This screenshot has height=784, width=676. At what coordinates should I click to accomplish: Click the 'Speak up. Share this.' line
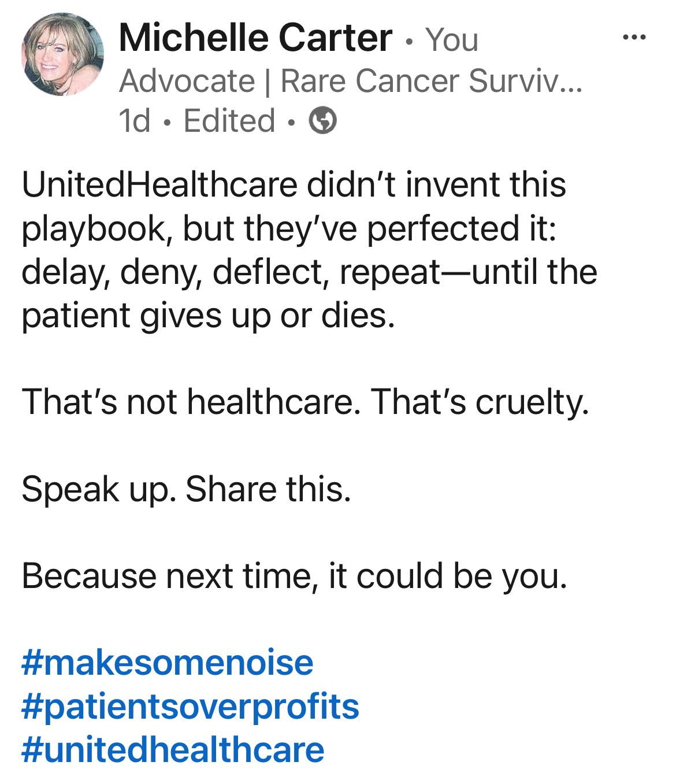click(186, 489)
